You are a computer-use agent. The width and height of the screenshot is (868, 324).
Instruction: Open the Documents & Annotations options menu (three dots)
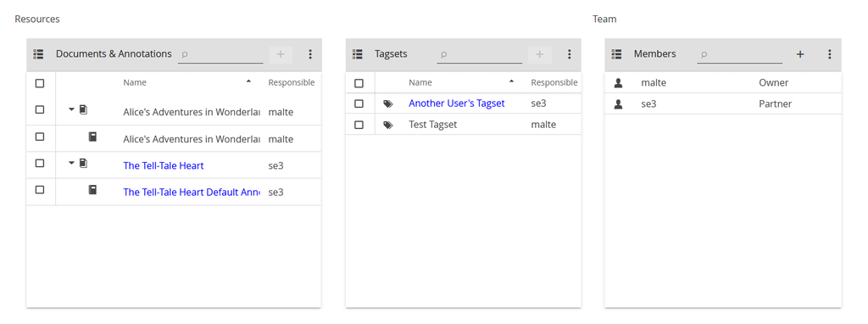[310, 54]
